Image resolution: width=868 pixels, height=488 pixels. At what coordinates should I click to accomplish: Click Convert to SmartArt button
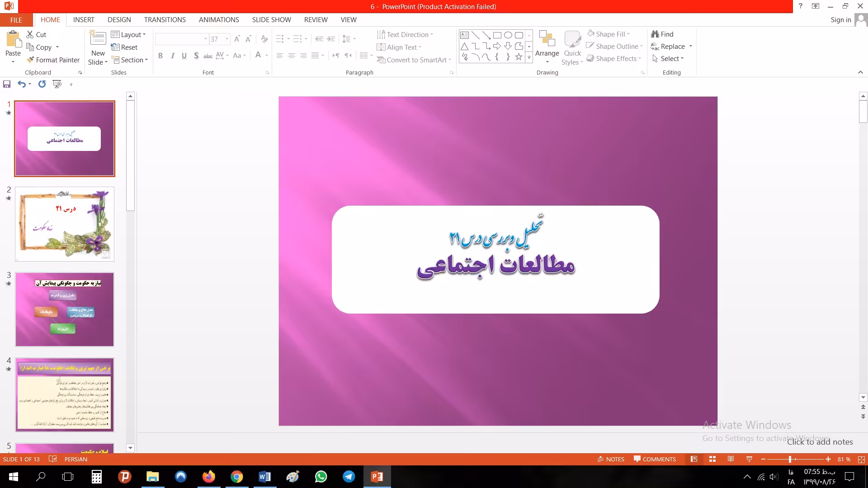[x=414, y=60]
